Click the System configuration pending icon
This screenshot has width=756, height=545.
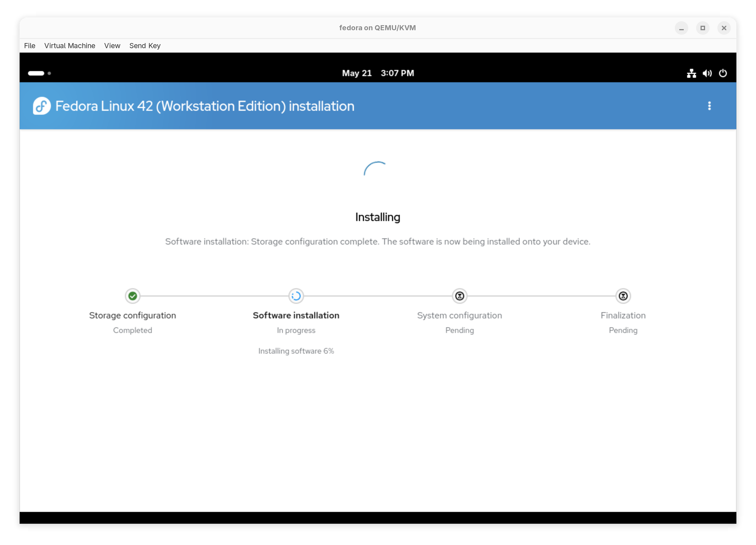tap(460, 296)
